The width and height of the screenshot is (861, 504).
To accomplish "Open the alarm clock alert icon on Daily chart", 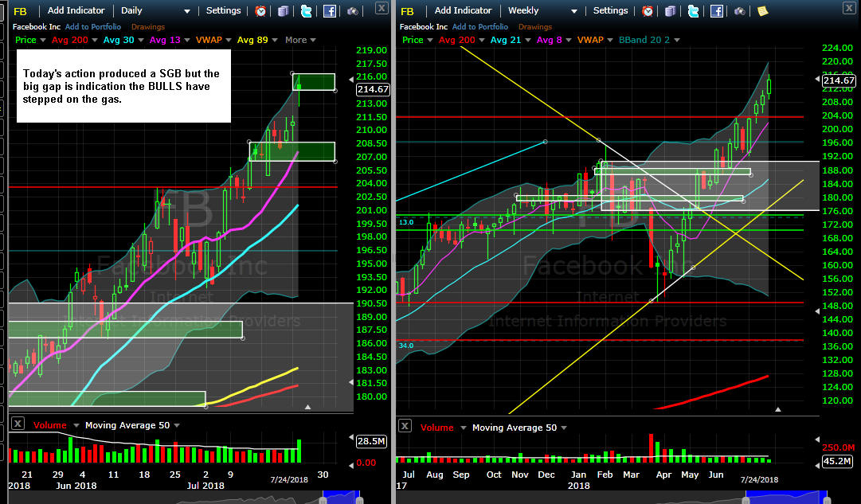I will click(x=260, y=11).
